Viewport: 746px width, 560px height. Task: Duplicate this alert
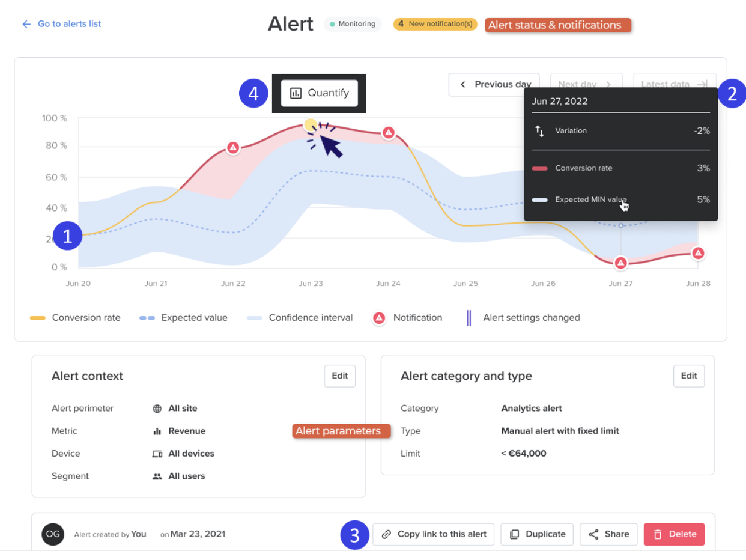(x=537, y=534)
